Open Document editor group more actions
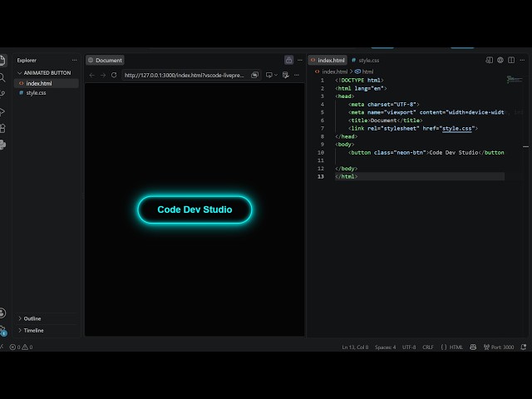 tap(300, 60)
